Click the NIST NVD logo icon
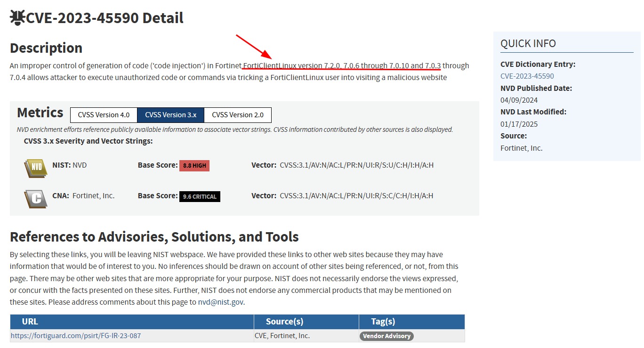The height and width of the screenshot is (348, 644). 35,168
